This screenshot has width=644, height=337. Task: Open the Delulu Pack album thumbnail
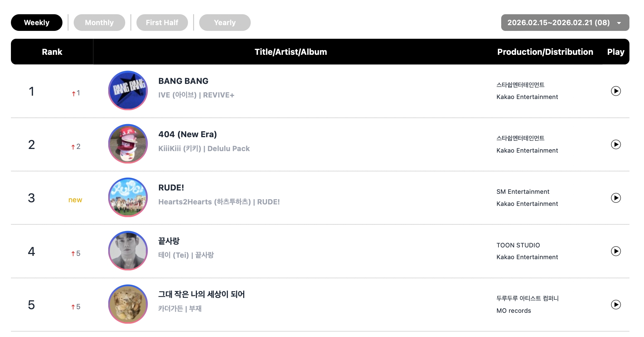pyautogui.click(x=128, y=144)
